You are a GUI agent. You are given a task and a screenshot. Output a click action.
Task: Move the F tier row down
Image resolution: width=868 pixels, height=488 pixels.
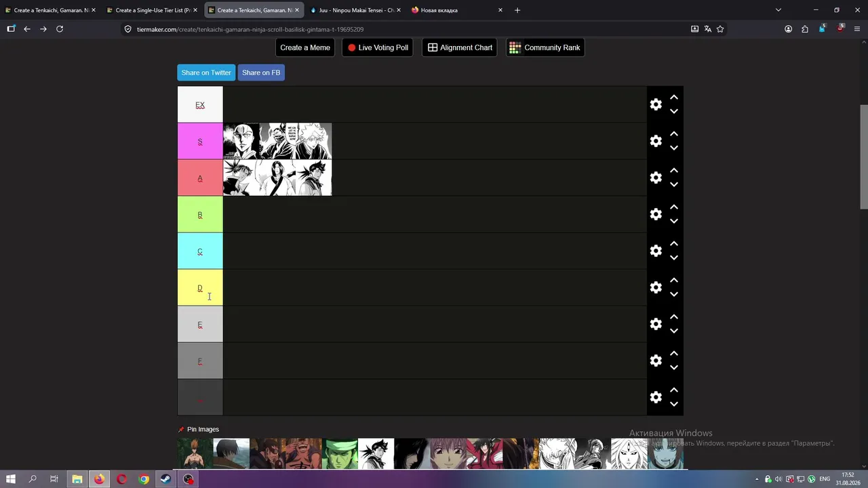tap(674, 367)
